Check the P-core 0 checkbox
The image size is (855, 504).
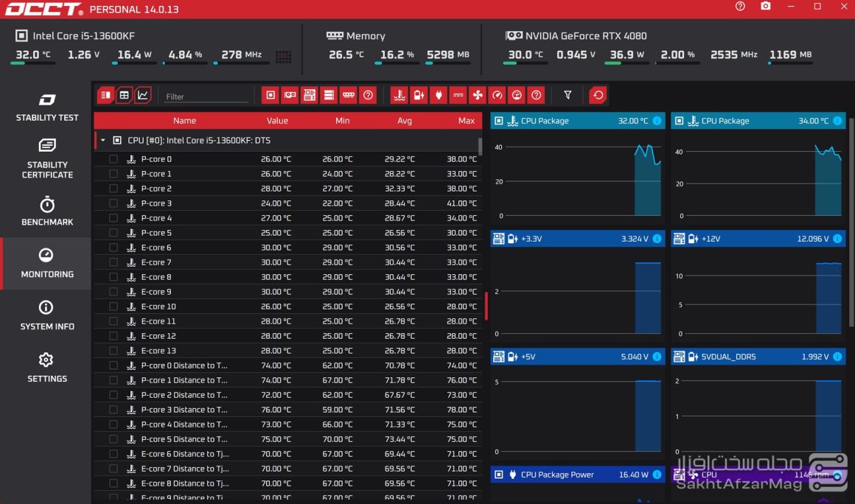pyautogui.click(x=114, y=159)
